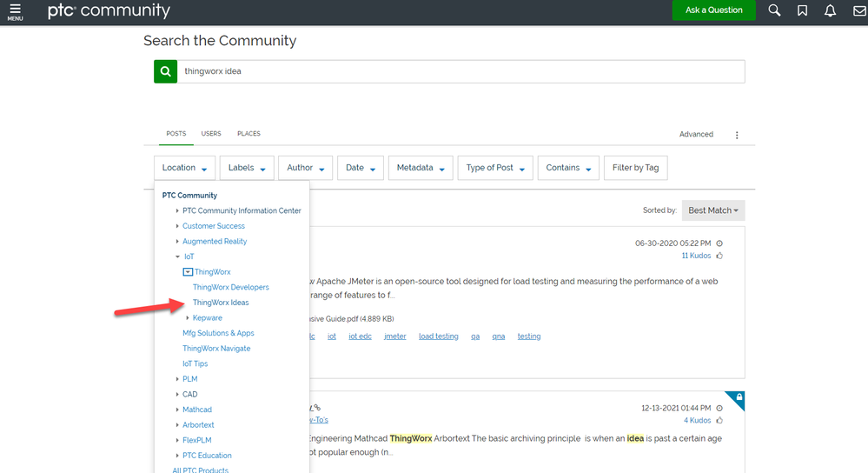Viewport: 868px width, 473px height.
Task: Collapse the ThingWorx node box icon
Action: (x=188, y=272)
